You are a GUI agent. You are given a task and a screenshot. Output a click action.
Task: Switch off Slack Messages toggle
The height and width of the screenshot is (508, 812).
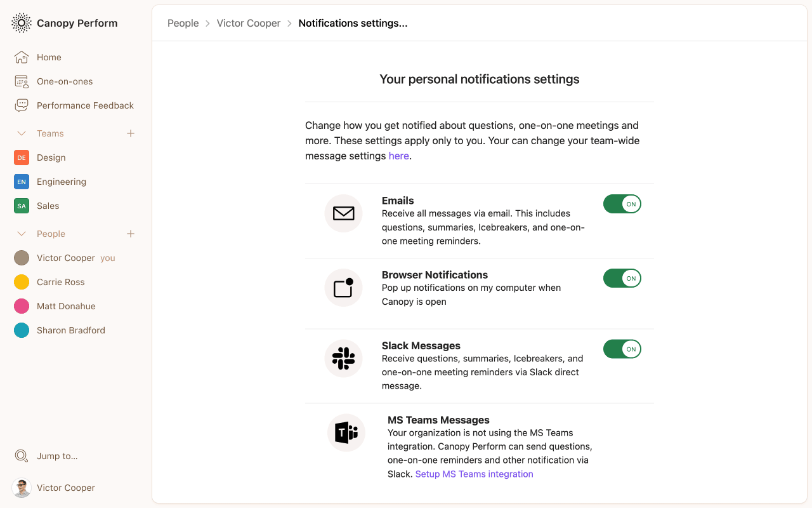click(622, 349)
